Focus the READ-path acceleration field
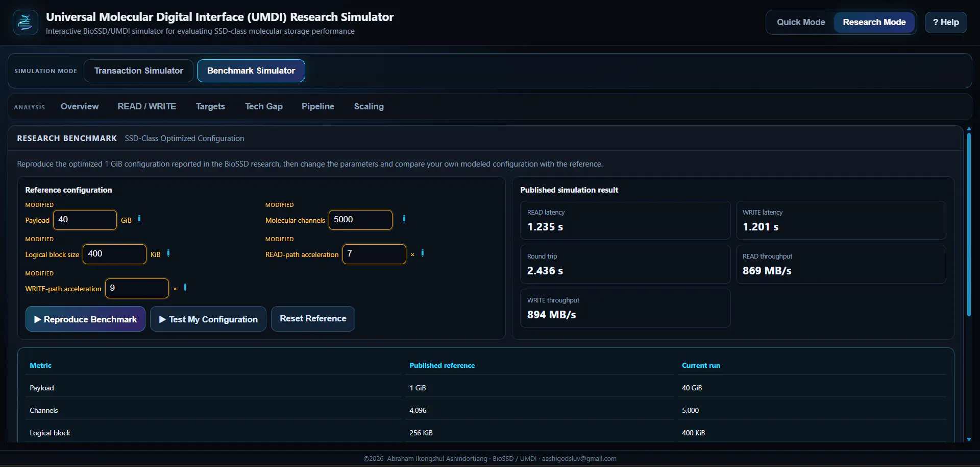Screen dimensions: 980x467 374,254
